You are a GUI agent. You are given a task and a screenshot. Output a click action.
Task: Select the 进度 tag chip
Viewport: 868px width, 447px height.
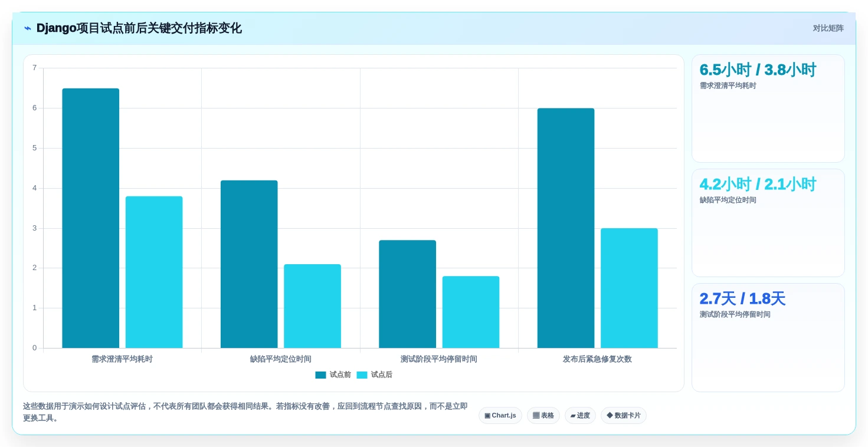[x=580, y=416]
